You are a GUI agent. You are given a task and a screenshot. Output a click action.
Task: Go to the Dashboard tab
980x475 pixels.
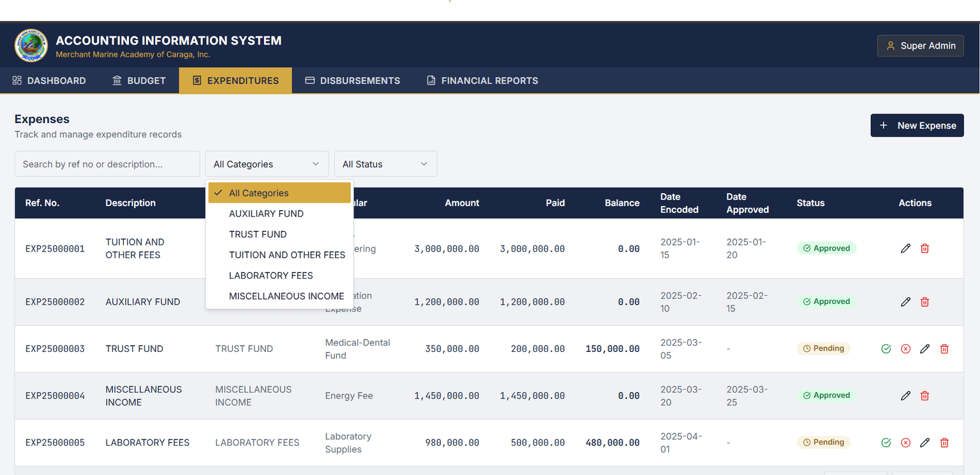click(49, 80)
